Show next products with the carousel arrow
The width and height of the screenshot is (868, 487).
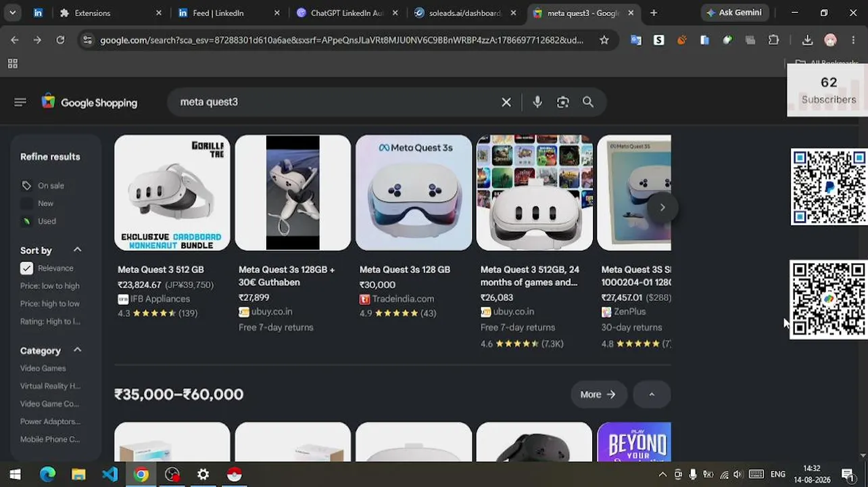click(662, 207)
